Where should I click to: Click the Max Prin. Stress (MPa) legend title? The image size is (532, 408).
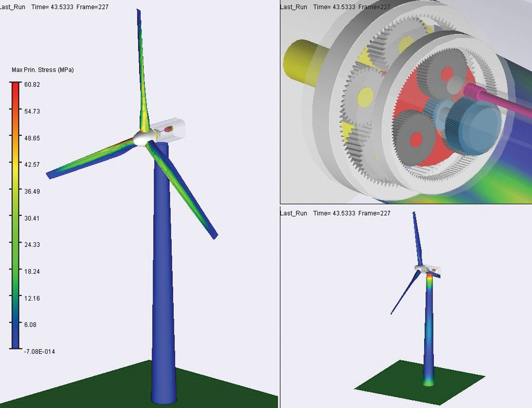pyautogui.click(x=43, y=70)
